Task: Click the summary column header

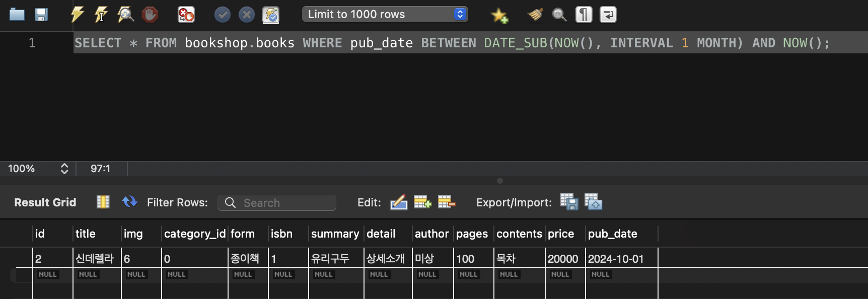Action: tap(336, 234)
